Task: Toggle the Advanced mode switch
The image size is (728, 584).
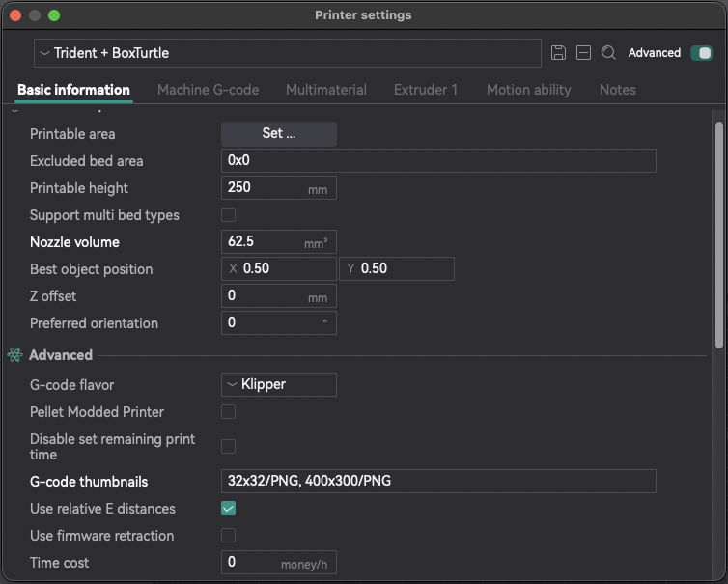Action: [x=702, y=53]
